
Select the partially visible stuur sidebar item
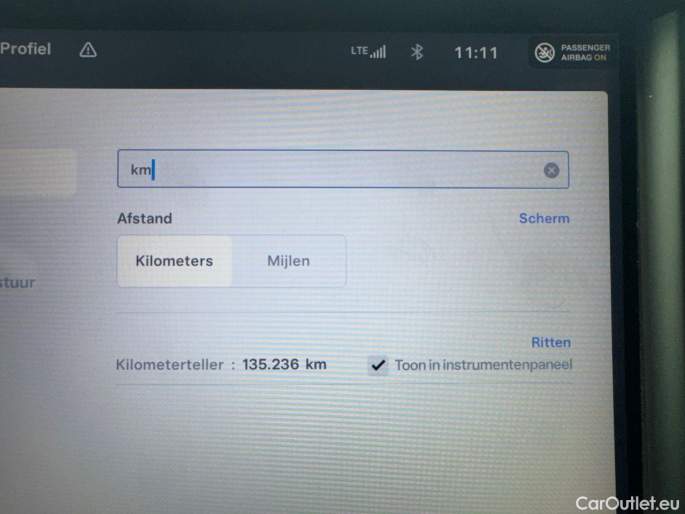coord(17,283)
